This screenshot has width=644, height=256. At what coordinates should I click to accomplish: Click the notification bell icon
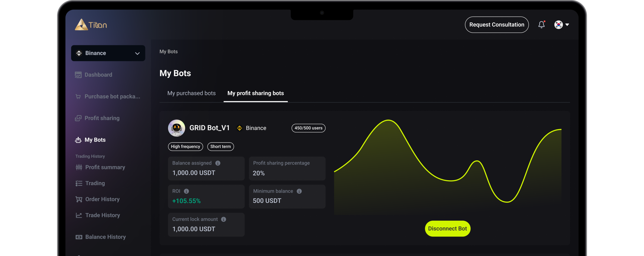[x=541, y=25]
